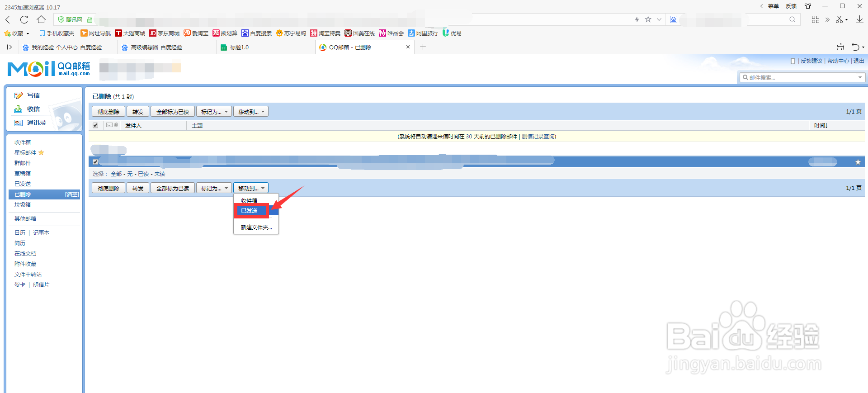Choose 收件箱 in the move-to menu
The height and width of the screenshot is (393, 868).
tap(256, 200)
